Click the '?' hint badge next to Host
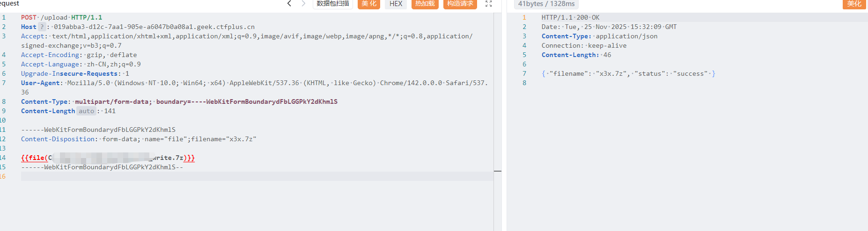 click(x=42, y=27)
